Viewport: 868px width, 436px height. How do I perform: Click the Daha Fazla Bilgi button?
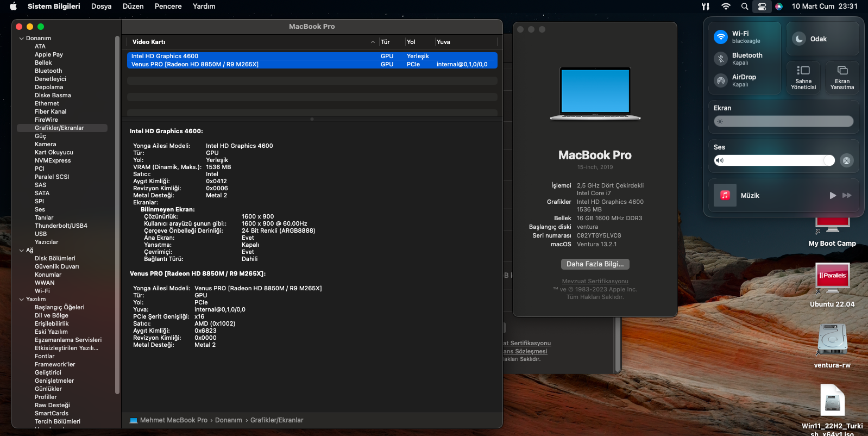(595, 264)
